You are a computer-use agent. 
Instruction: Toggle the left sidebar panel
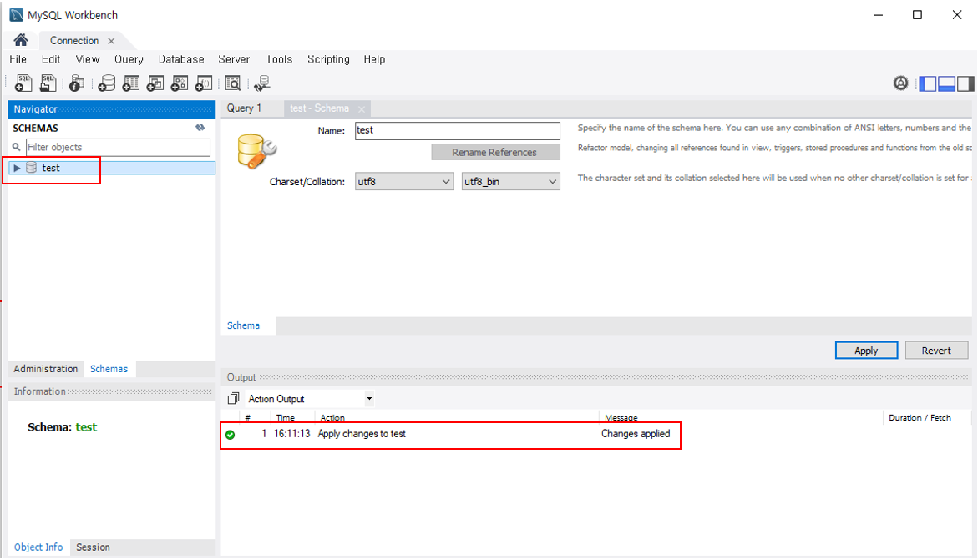928,83
